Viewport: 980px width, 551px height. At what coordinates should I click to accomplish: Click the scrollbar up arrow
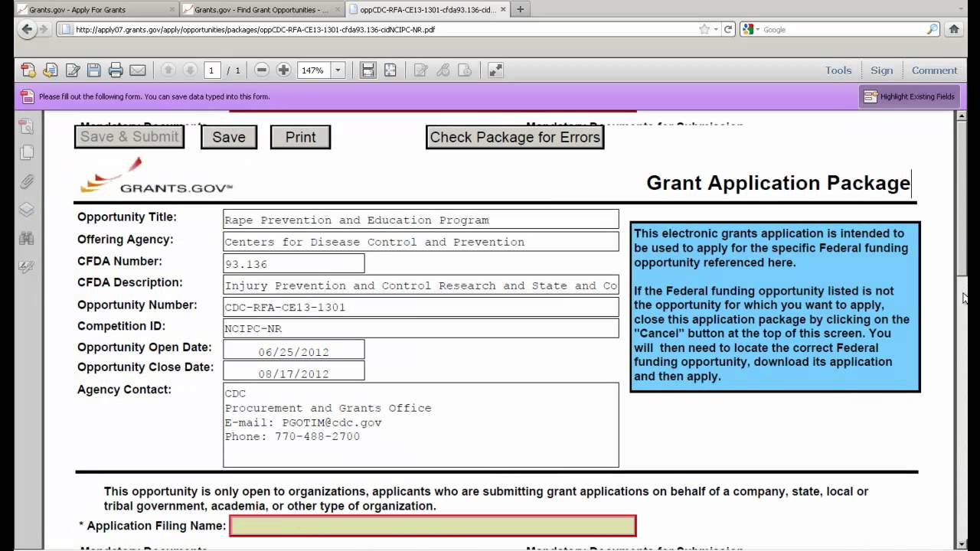[x=962, y=116]
